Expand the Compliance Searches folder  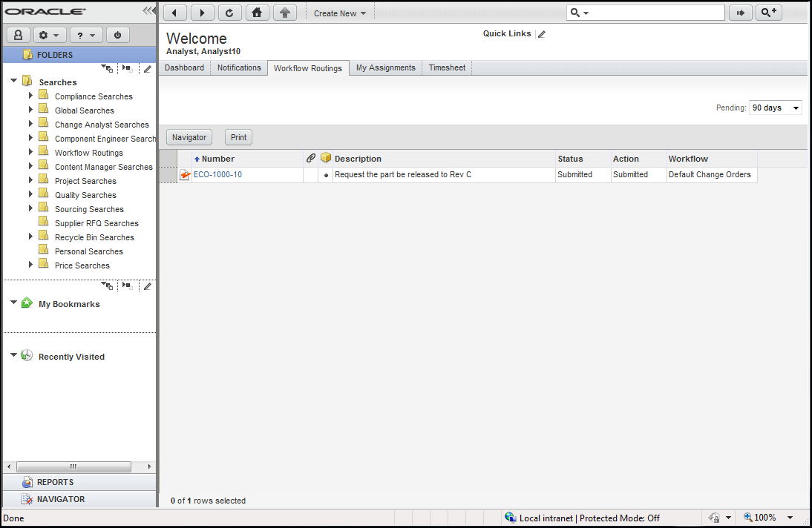pyautogui.click(x=30, y=96)
